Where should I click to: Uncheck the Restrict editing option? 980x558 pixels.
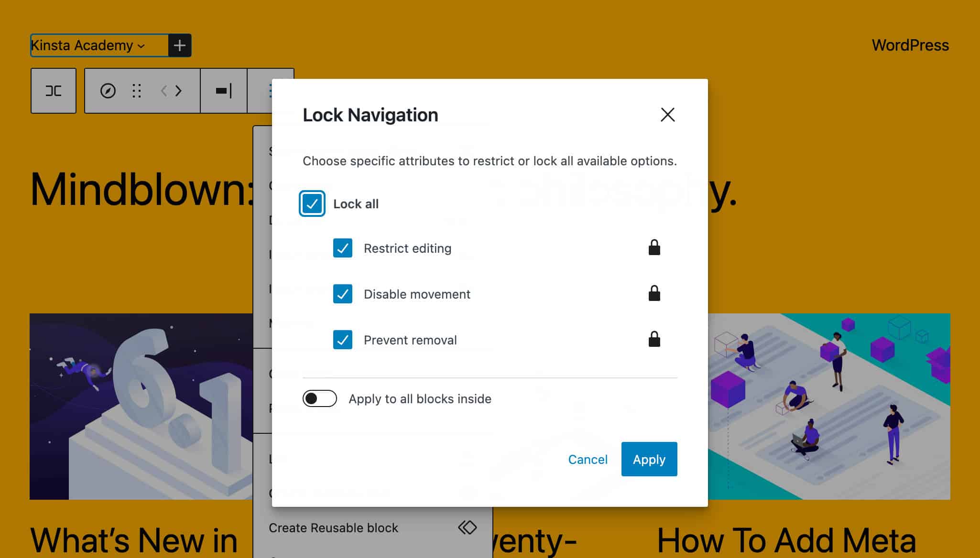[x=343, y=248]
